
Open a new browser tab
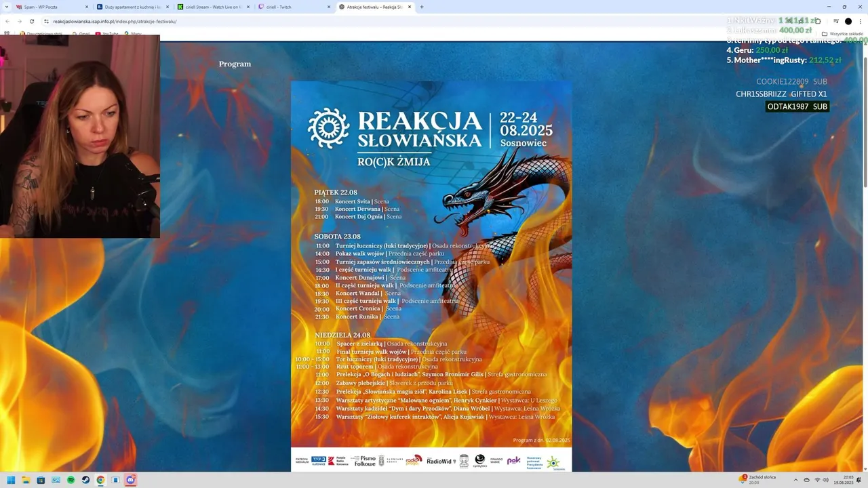(422, 7)
